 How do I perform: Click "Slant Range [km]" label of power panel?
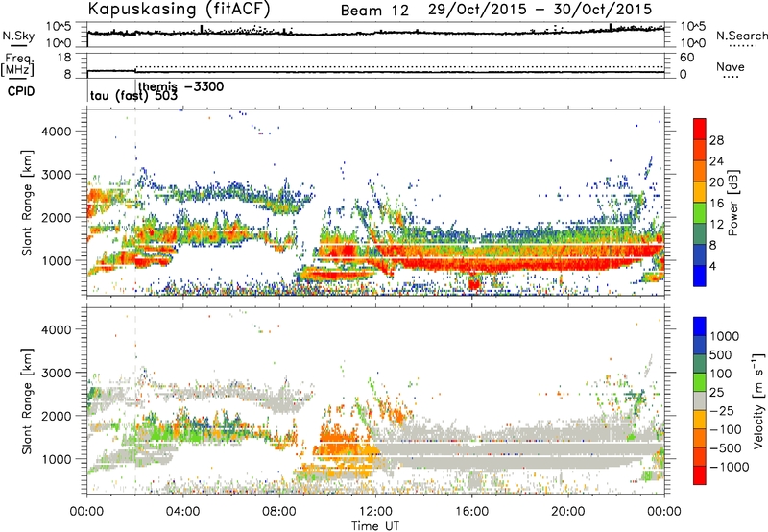tap(27, 203)
